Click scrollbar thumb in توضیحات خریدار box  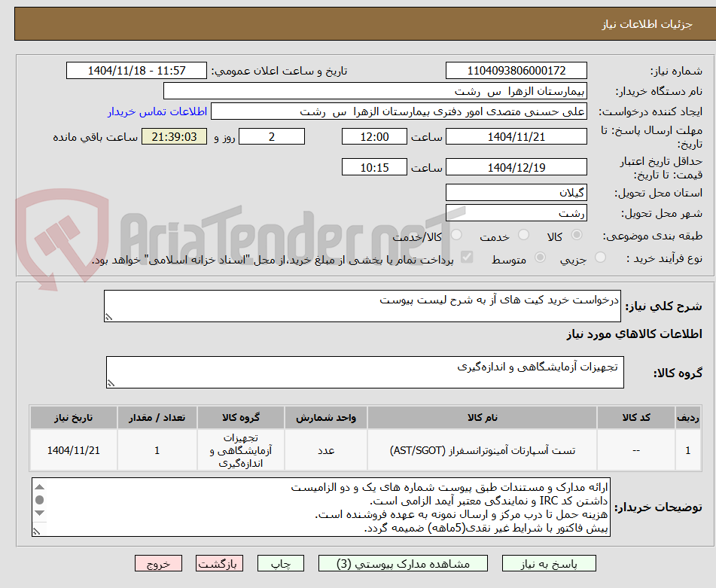pos(40,500)
